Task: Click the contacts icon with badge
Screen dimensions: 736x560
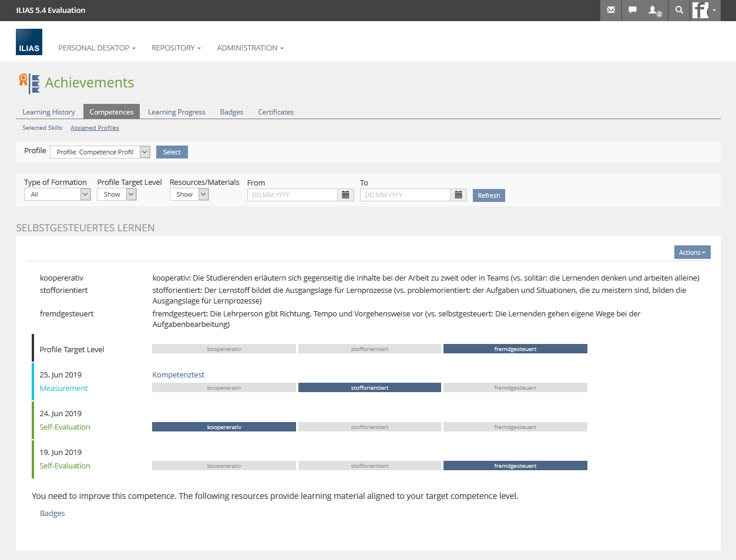Action: click(654, 10)
